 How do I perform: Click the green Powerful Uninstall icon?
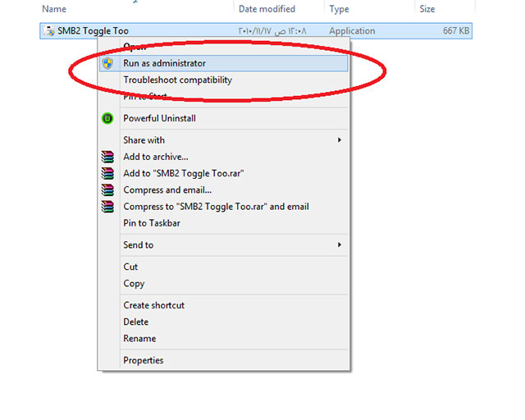tap(107, 118)
